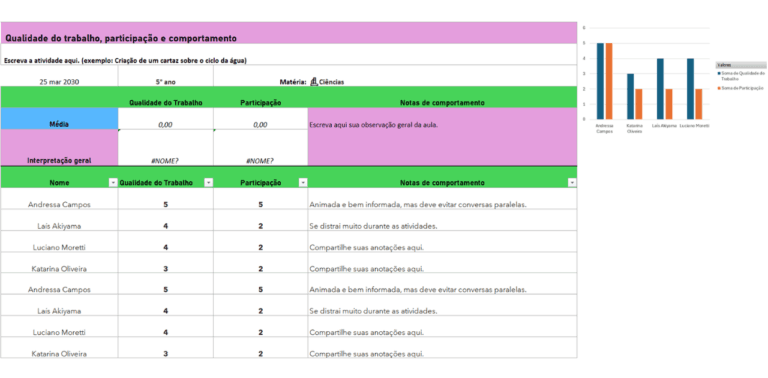Select the Nome table header cell
Screen dimensions: 768x378
pos(59,177)
